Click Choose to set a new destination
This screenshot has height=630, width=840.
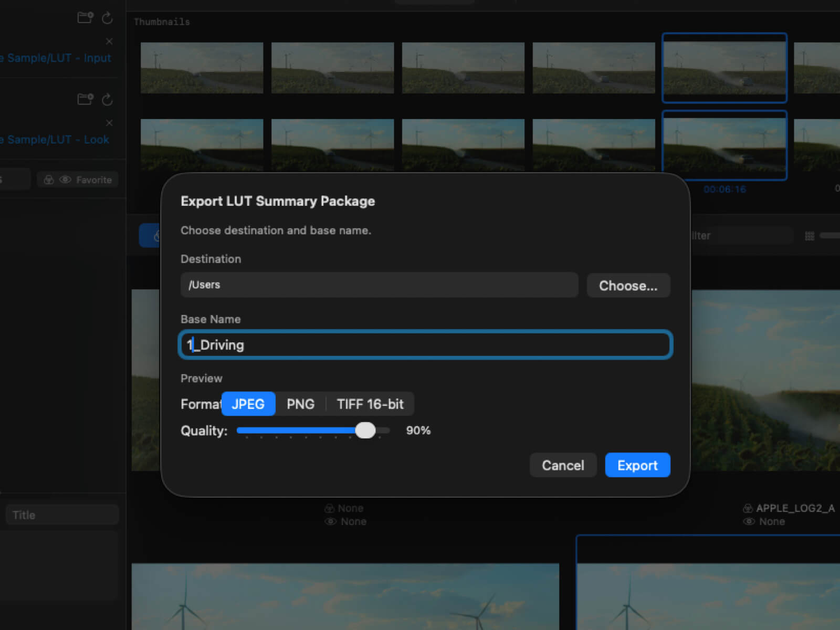pos(628,286)
